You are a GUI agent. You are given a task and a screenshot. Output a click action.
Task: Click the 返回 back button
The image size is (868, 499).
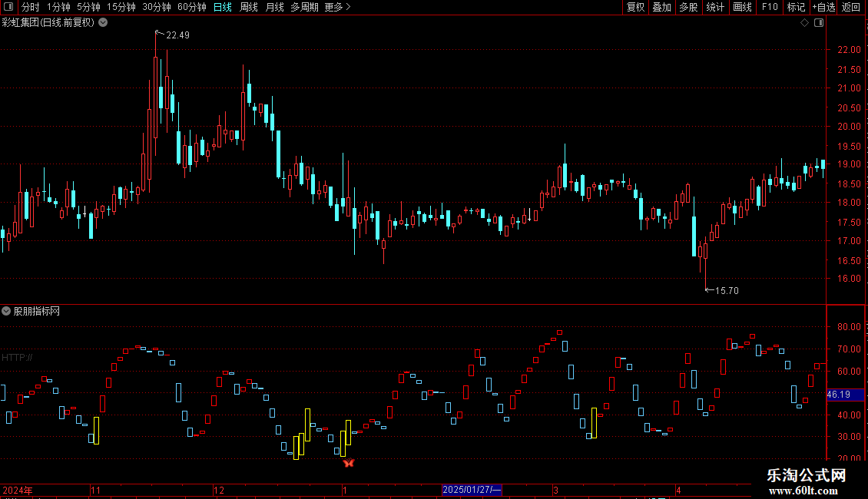[x=851, y=7]
